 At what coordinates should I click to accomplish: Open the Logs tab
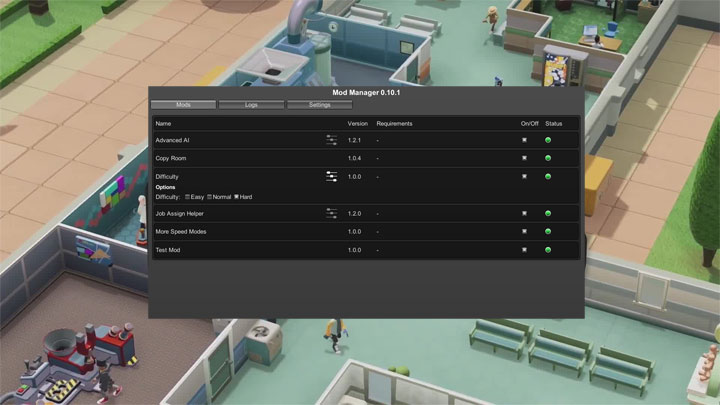tap(251, 105)
